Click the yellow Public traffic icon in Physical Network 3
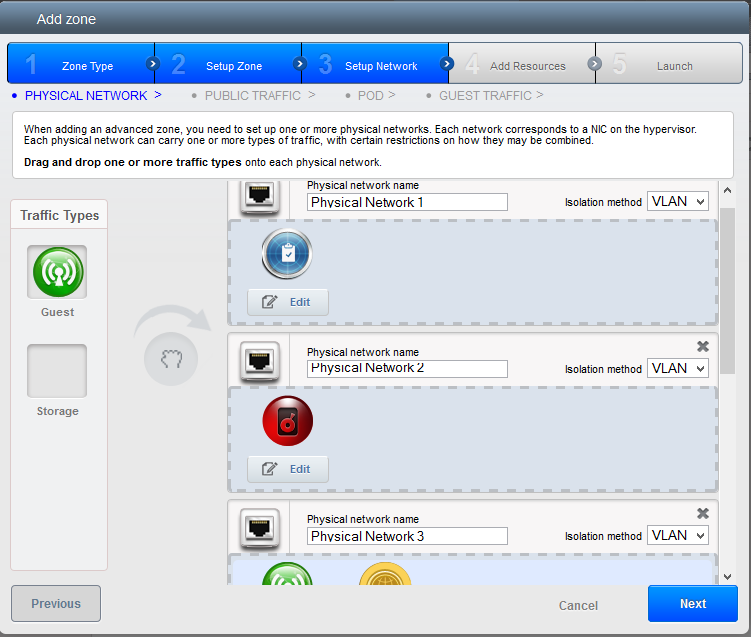This screenshot has width=751, height=637. [x=385, y=574]
